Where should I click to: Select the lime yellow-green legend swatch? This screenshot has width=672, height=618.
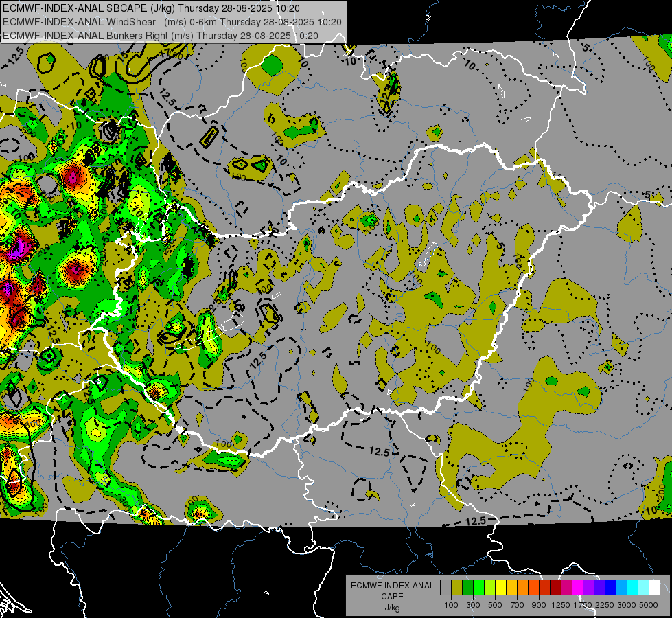490,587
